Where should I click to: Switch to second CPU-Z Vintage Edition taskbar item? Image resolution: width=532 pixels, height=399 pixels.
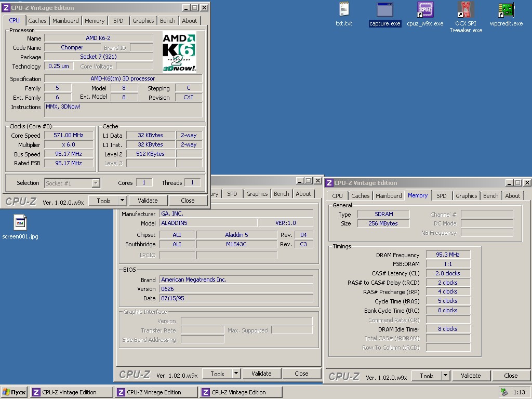point(156,392)
